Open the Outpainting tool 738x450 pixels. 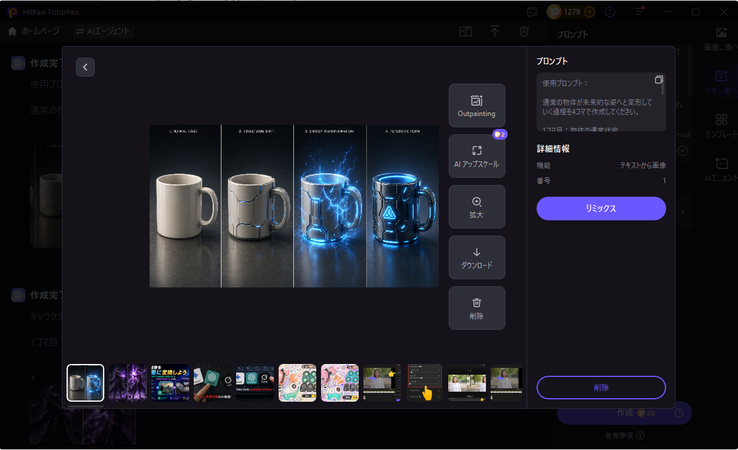pos(477,105)
